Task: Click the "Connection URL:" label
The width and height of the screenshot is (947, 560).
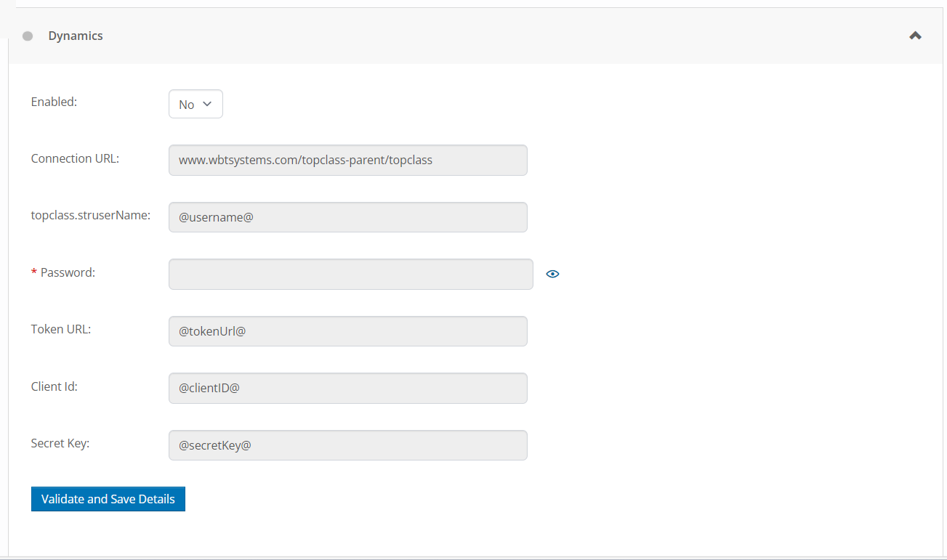Action: pos(75,158)
